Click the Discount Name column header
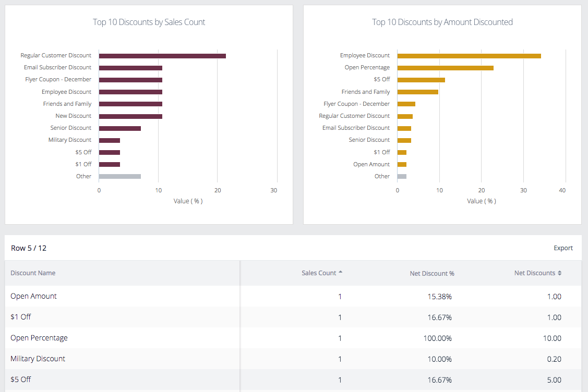 pos(32,273)
